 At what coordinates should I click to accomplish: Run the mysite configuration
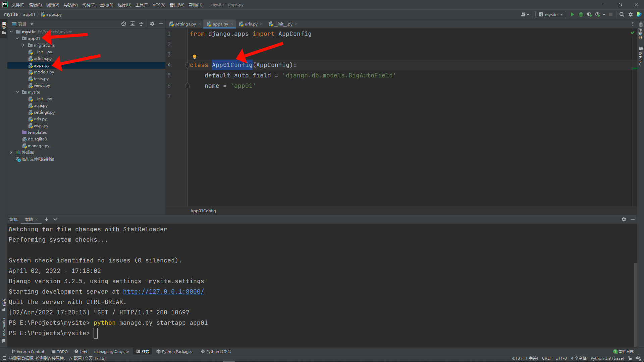tap(572, 14)
